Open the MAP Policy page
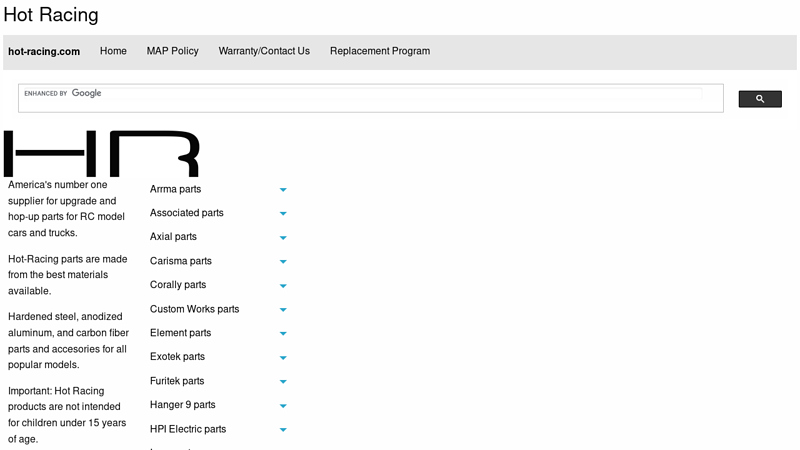The width and height of the screenshot is (800, 450). 172,51
